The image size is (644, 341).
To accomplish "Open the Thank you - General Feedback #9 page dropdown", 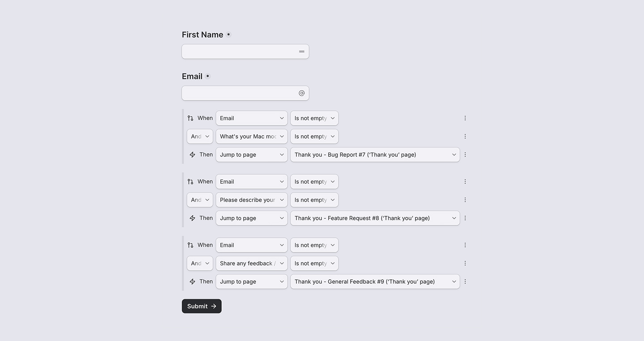I will [375, 281].
